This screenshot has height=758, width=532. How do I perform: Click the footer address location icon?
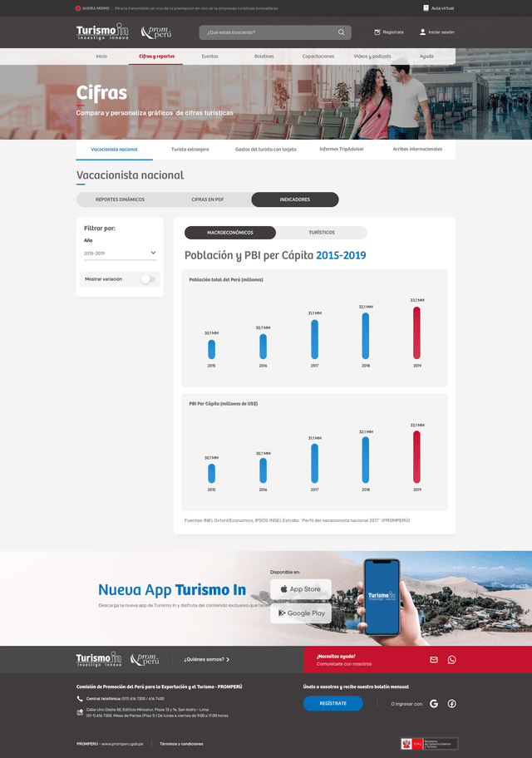[80, 712]
